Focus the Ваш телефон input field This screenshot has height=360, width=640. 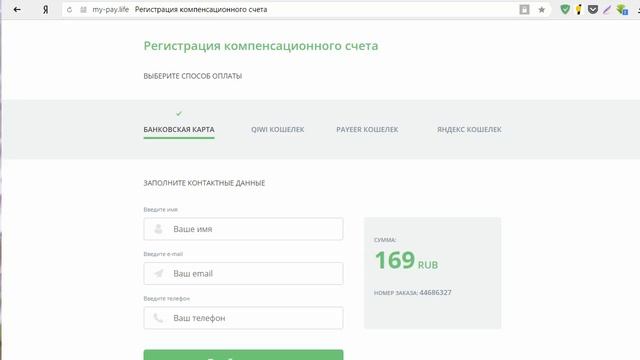click(x=243, y=318)
